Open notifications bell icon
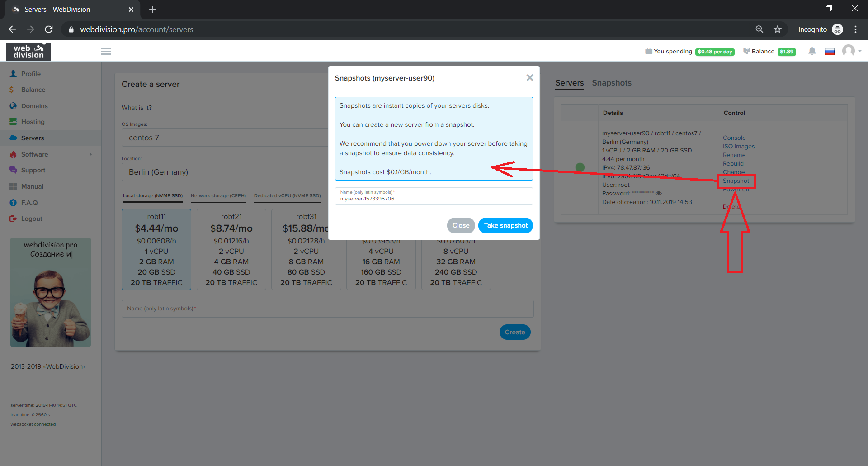 812,51
